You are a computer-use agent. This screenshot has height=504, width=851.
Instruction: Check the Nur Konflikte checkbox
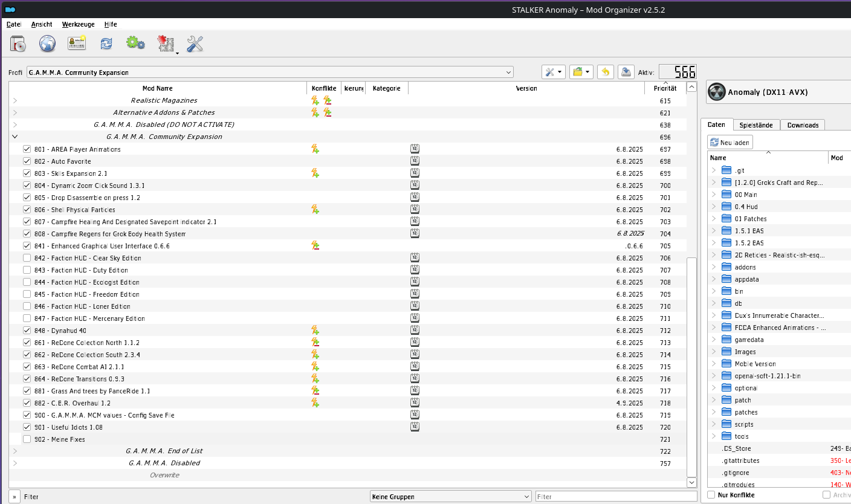711,495
